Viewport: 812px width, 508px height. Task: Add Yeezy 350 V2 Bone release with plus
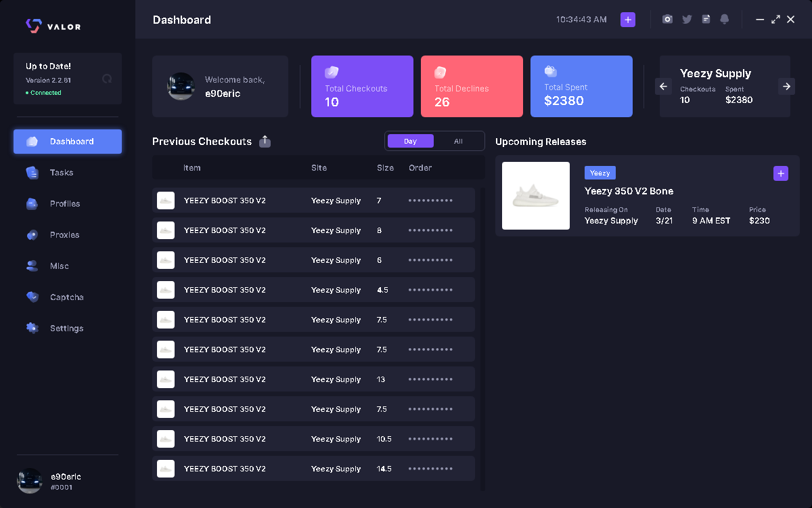click(781, 173)
